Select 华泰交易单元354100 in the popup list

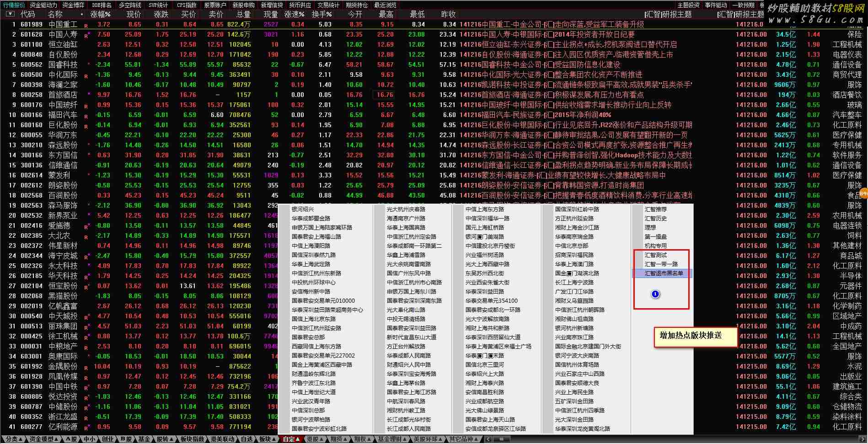[x=492, y=301]
